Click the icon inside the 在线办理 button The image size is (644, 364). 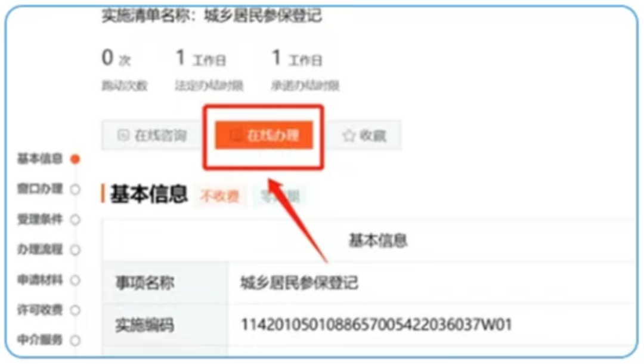click(235, 135)
